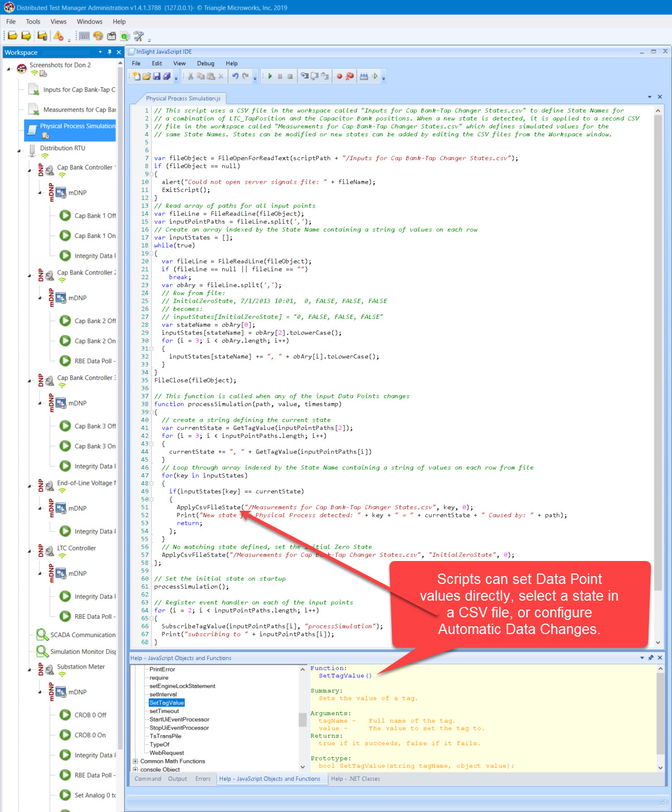Select setTimeout in the function list
Screen dimensions: 672x812
[164, 711]
